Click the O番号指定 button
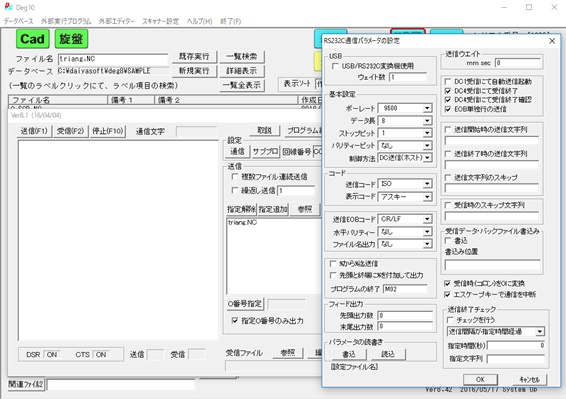 (245, 304)
